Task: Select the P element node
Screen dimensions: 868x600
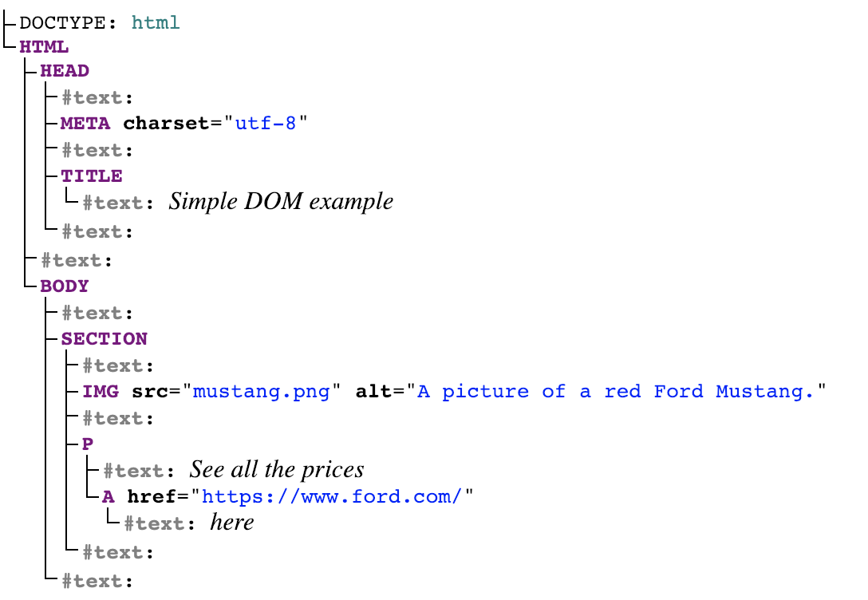Action: [88, 444]
